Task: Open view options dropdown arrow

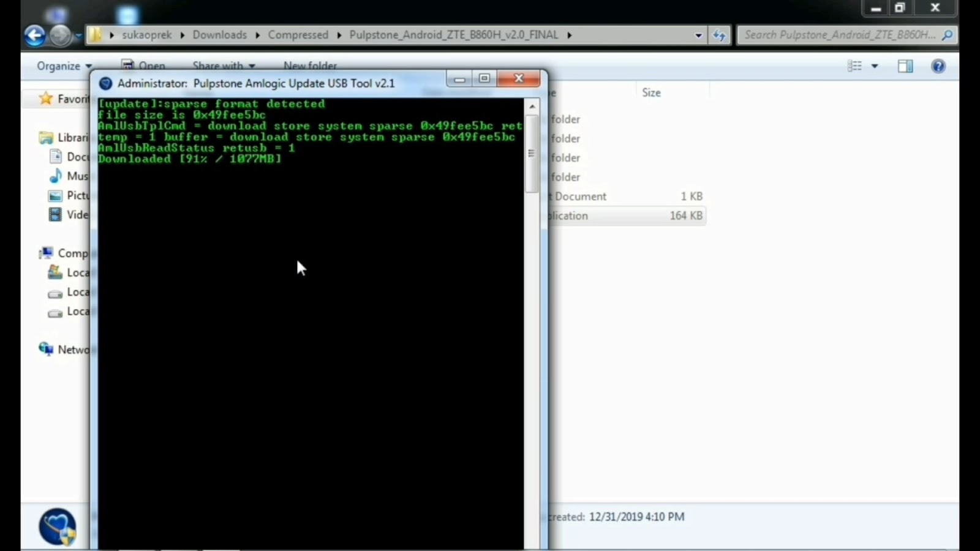Action: point(875,66)
